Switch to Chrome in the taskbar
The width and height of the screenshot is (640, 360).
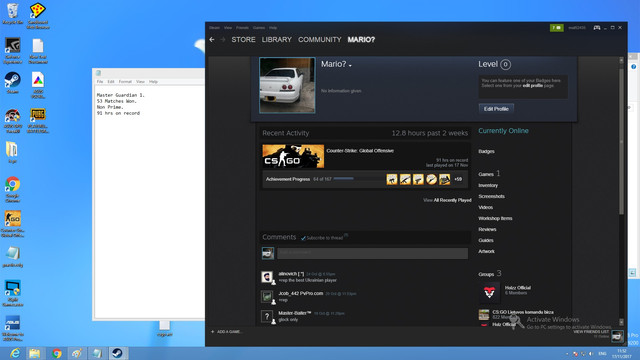pyautogui.click(x=57, y=353)
